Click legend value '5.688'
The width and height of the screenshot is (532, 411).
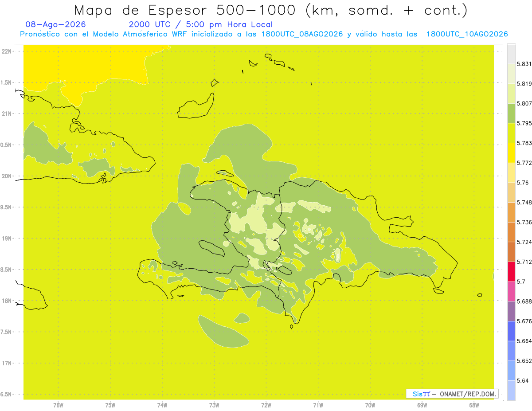[x=524, y=301]
